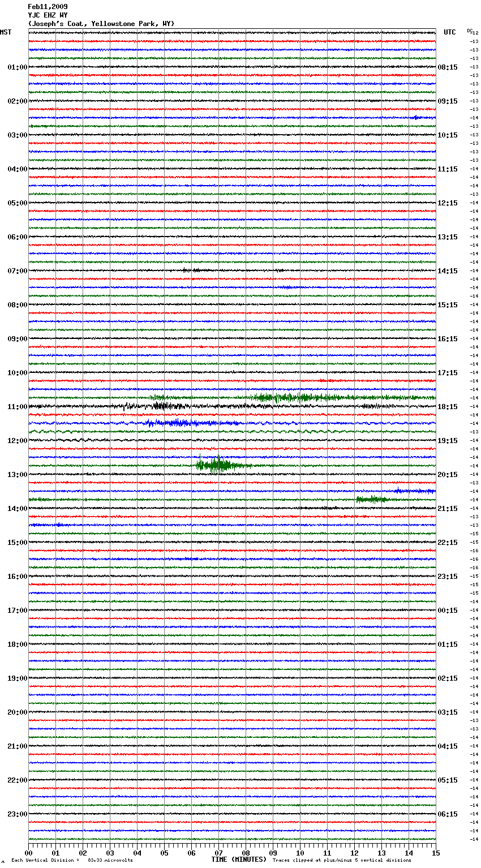Viewport: 481px width, 868px height.
Task: Select the 08:00 MST time label
Action: click(18, 305)
